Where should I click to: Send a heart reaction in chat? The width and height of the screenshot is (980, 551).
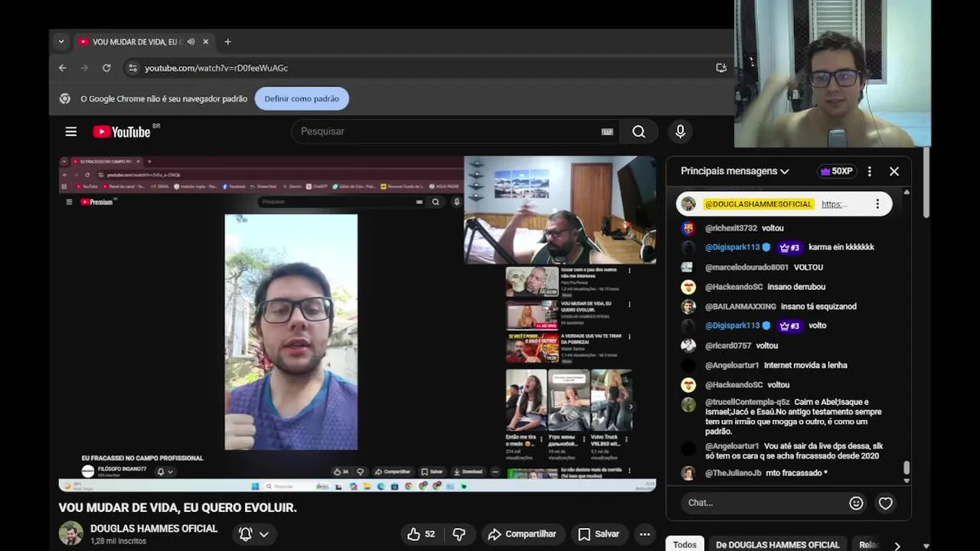(x=886, y=503)
